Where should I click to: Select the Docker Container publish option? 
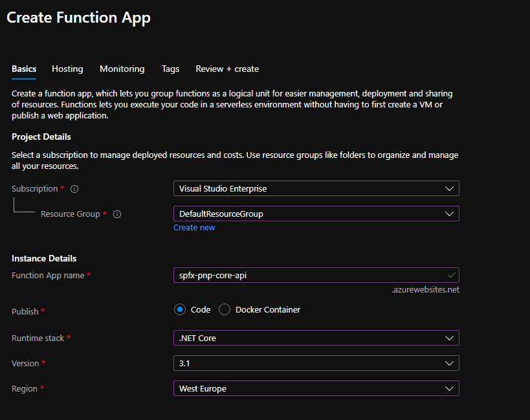coord(225,310)
